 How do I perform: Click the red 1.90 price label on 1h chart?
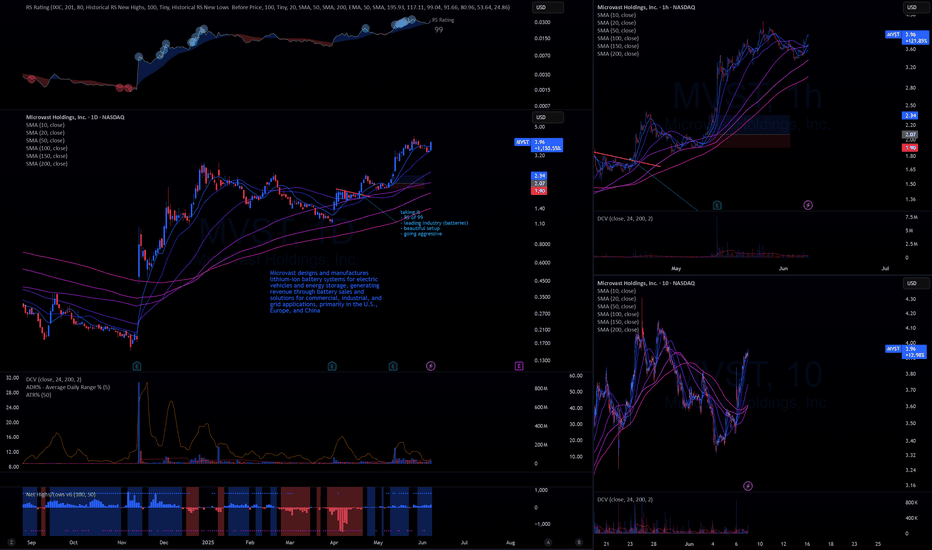click(x=910, y=147)
